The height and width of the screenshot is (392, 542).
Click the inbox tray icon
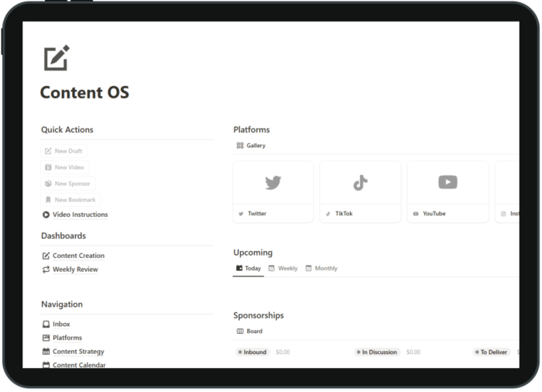click(x=46, y=324)
